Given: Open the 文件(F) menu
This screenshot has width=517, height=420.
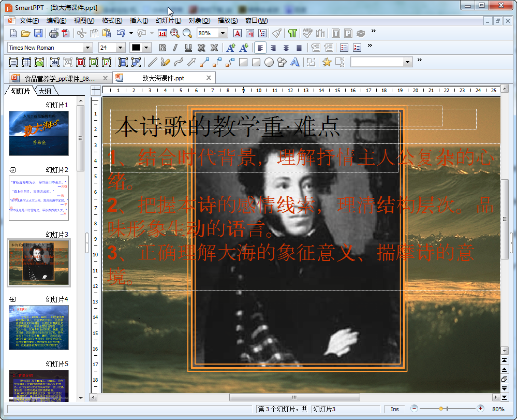Looking at the screenshot, I should click(29, 20).
